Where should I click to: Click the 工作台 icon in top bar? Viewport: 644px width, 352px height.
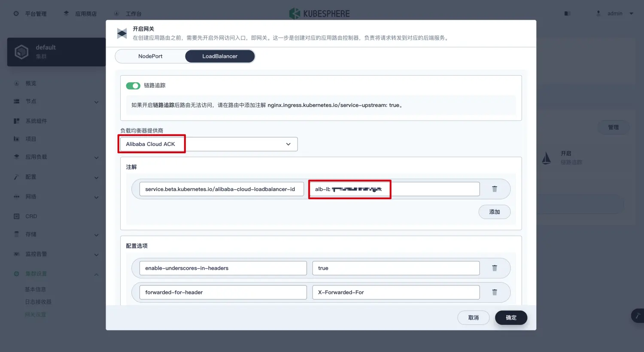116,14
